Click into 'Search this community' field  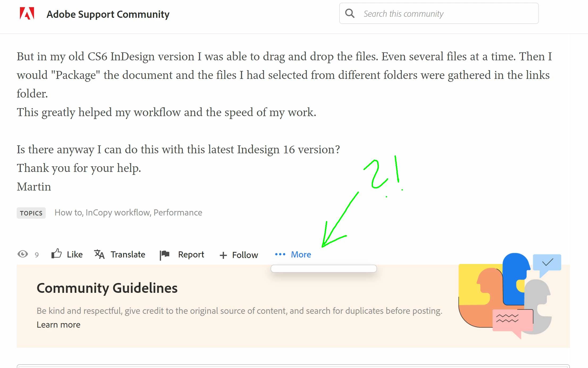pos(447,14)
